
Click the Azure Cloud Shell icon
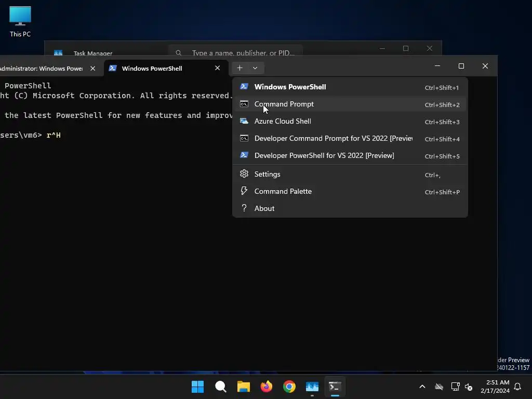coord(244,121)
